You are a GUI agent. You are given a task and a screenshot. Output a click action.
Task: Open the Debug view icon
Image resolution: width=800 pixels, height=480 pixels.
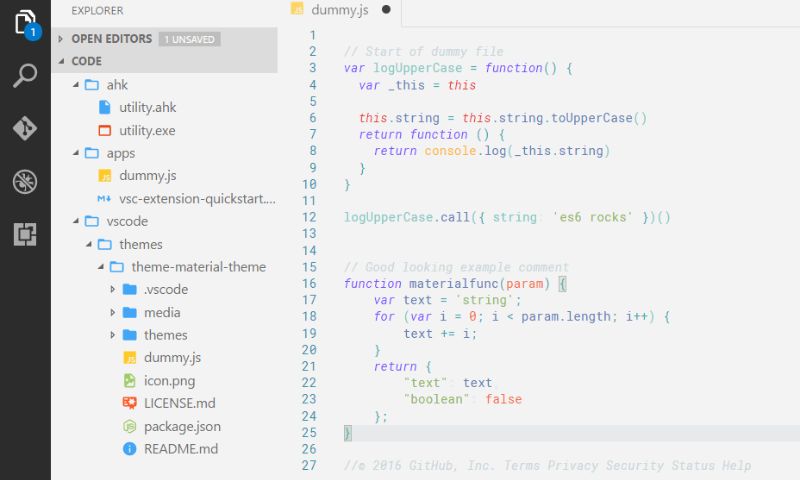[25, 182]
